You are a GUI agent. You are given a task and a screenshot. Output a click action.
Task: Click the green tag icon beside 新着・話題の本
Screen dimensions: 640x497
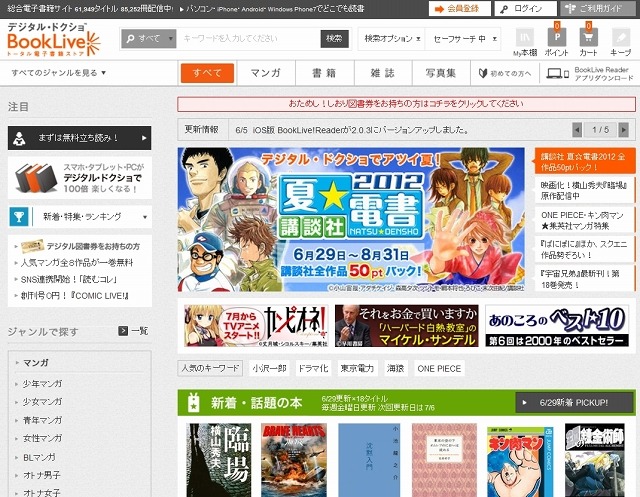tap(193, 403)
